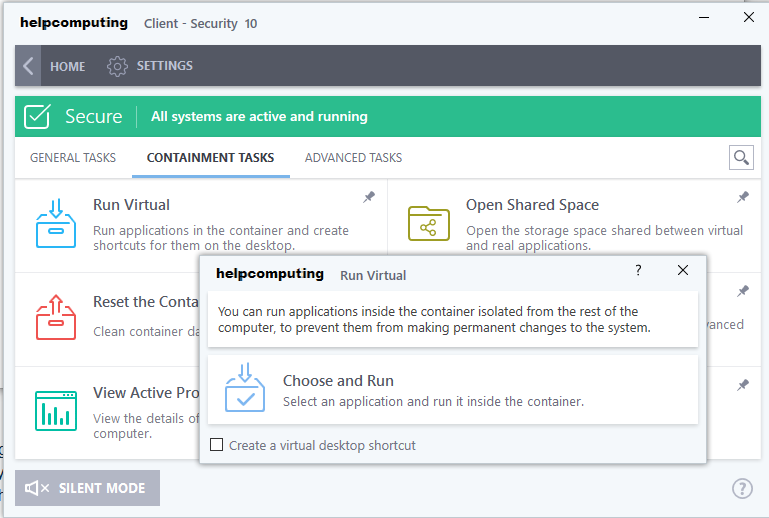Open the round help icon at bottom
The image size is (769, 518).
742,488
